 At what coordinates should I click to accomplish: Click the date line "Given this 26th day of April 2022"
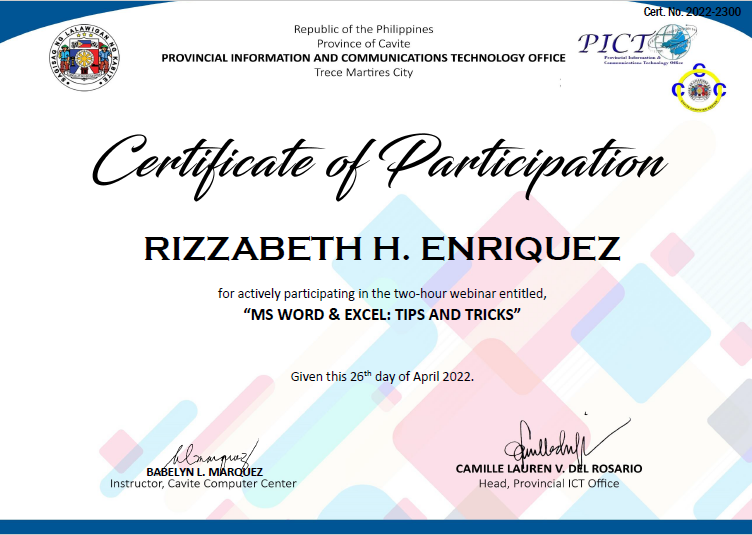tap(382, 376)
